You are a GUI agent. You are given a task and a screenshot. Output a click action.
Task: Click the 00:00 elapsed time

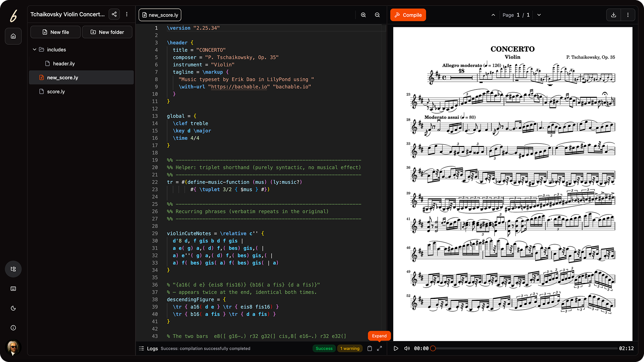(x=421, y=348)
